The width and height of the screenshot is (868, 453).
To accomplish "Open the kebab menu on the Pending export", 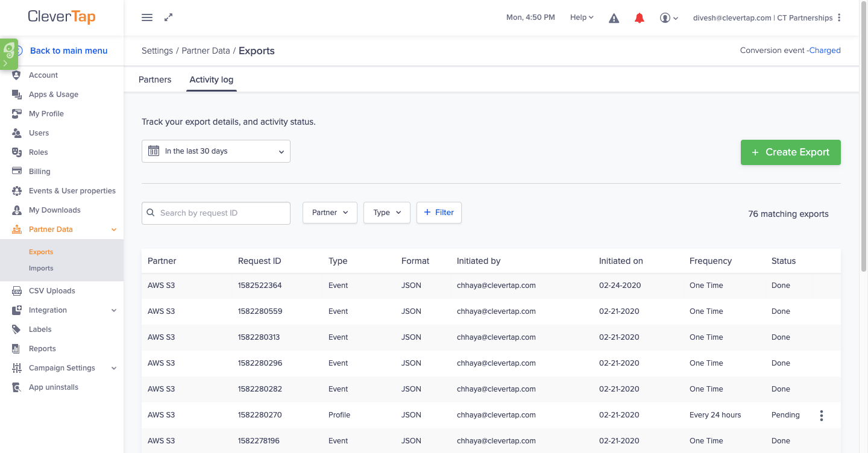I will [x=821, y=415].
